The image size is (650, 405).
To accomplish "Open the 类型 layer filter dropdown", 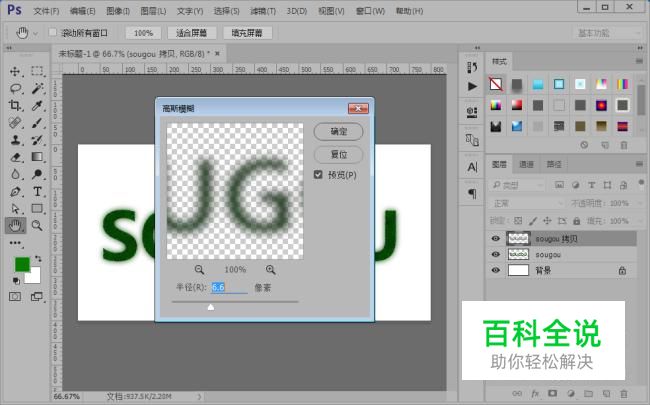I will pos(517,185).
